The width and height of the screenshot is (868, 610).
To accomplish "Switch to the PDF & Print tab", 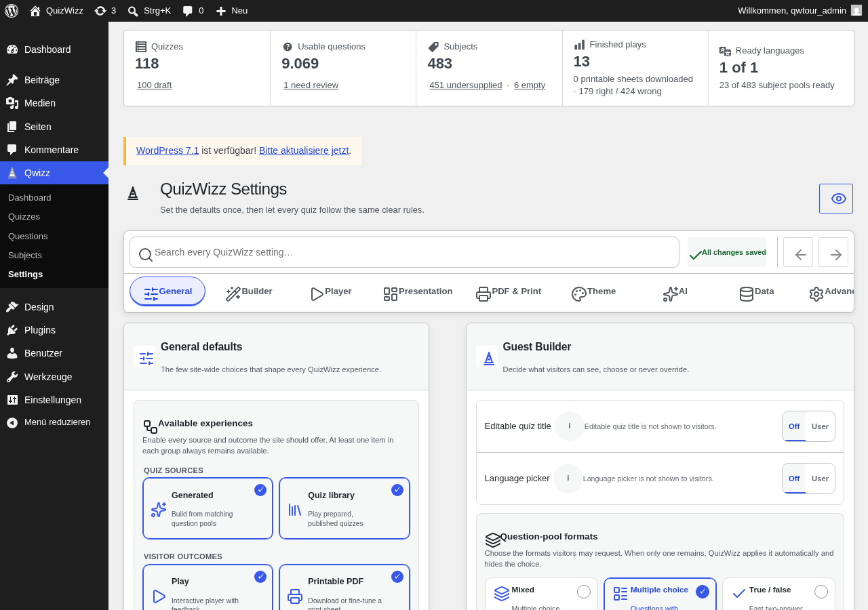I will pos(509,291).
